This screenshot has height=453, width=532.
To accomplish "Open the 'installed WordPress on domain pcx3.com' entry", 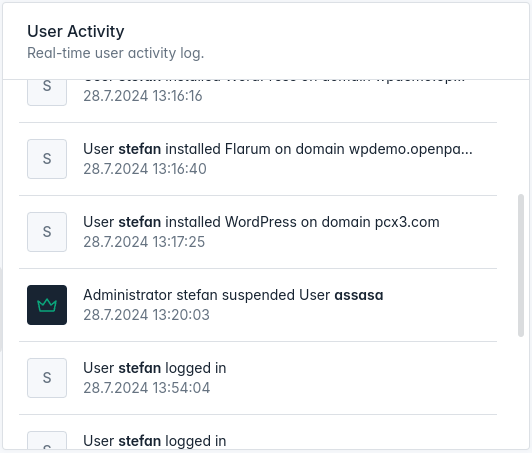I will 258,232.
